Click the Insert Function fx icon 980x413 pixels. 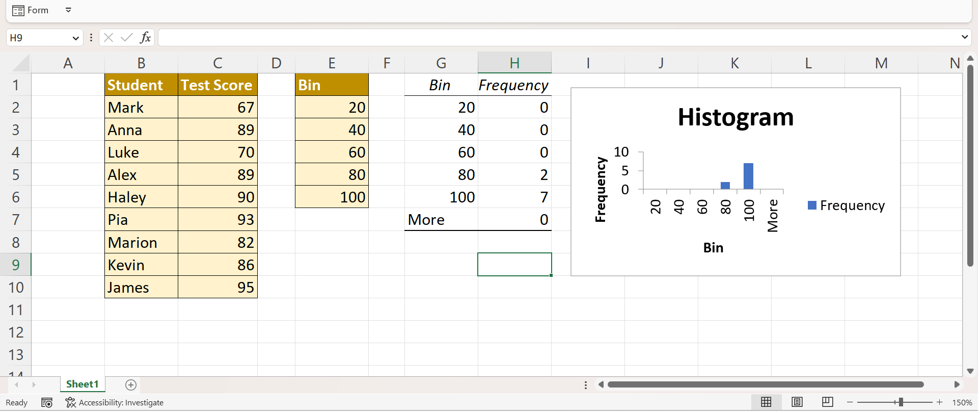tap(145, 37)
